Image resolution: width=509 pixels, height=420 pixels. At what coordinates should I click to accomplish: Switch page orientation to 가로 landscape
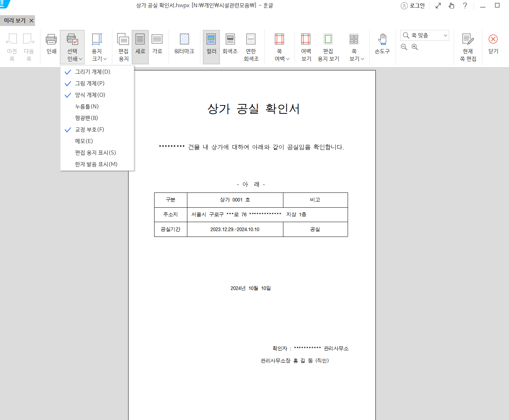[157, 46]
